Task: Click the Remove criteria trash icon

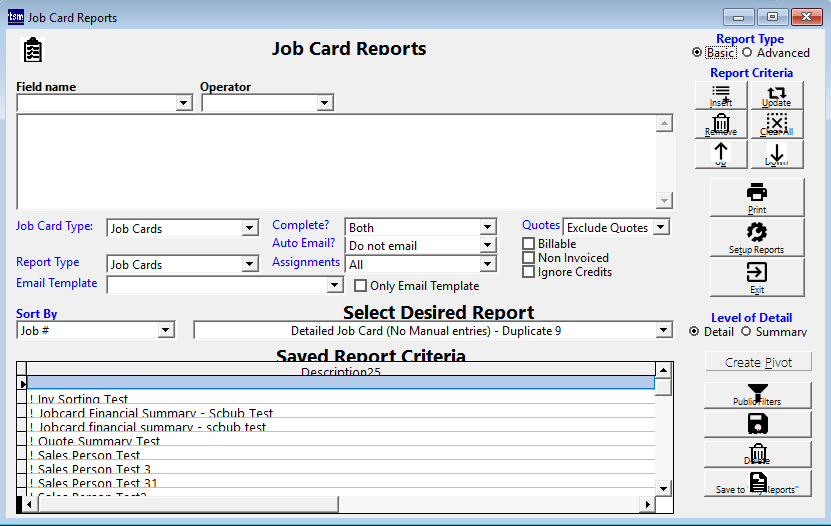Action: [720, 125]
